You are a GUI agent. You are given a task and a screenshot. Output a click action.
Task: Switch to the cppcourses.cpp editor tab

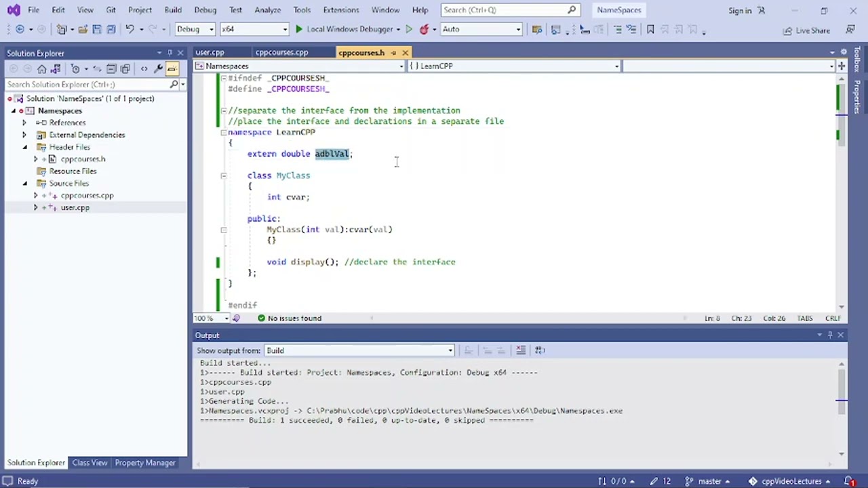(281, 52)
